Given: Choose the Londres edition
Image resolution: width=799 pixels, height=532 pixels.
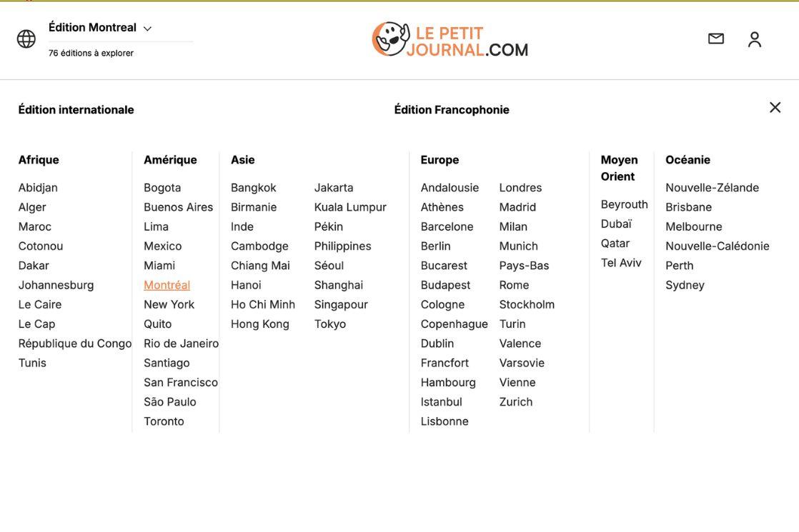Looking at the screenshot, I should pos(520,188).
